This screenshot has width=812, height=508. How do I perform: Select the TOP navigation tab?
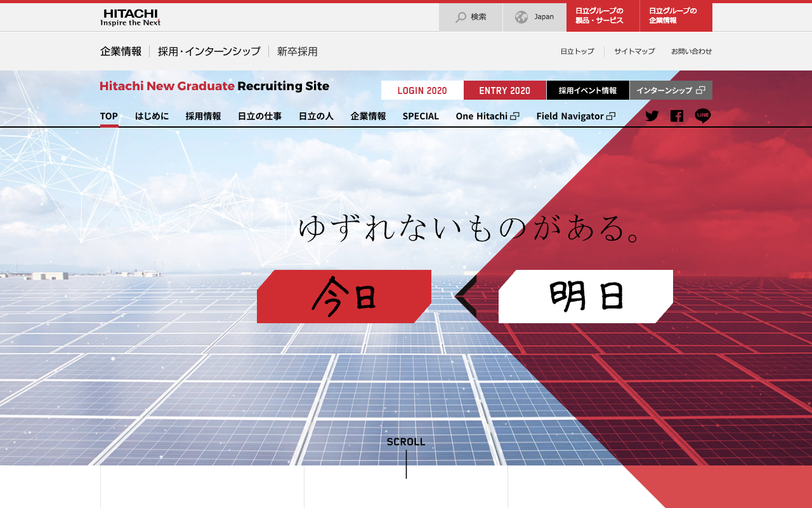pos(108,116)
